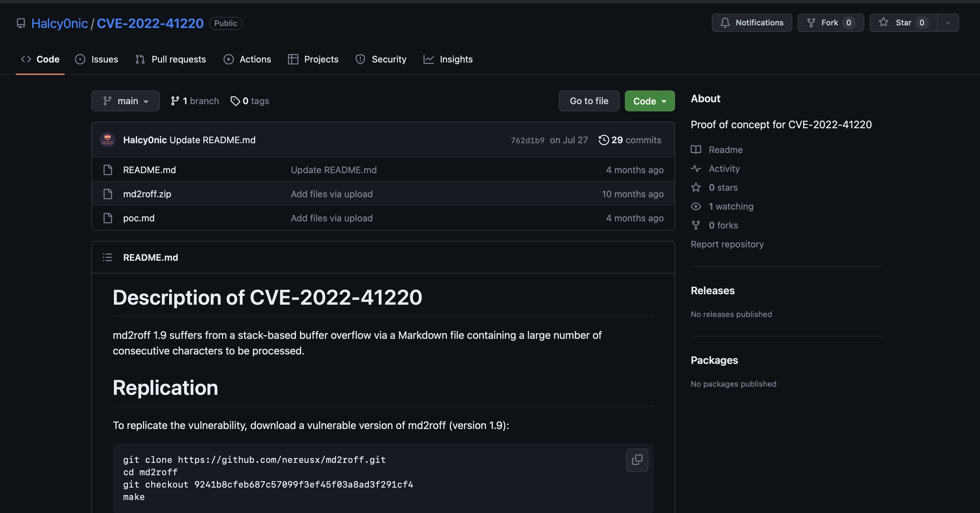Open poc.md's Add files via upload commit
The width and height of the screenshot is (980, 513).
pos(332,218)
